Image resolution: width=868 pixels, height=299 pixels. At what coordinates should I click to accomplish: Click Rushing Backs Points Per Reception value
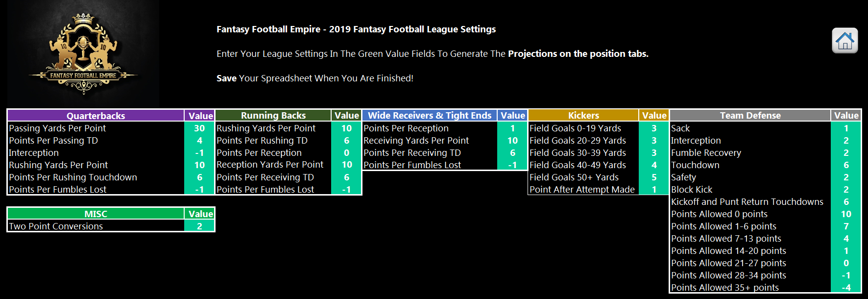(346, 152)
